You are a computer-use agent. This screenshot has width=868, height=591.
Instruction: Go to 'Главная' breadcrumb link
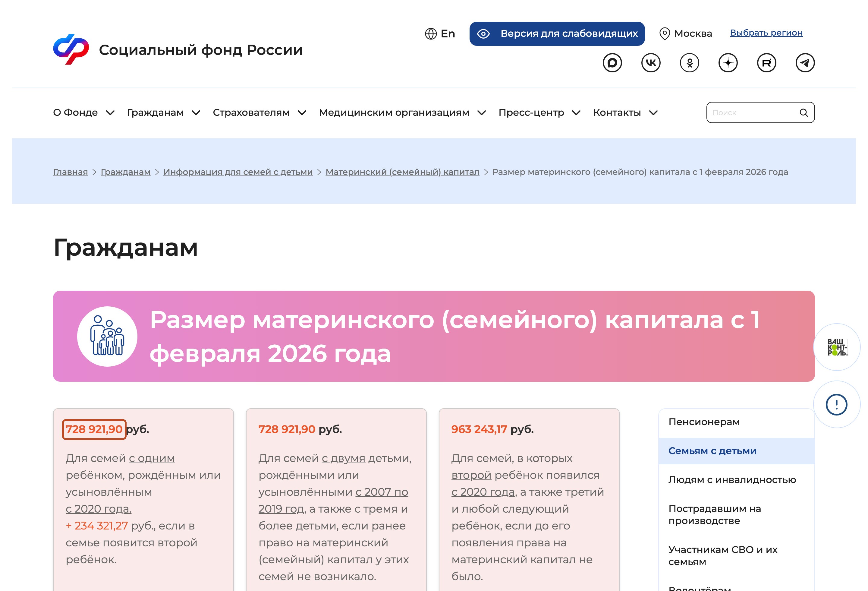click(x=70, y=172)
